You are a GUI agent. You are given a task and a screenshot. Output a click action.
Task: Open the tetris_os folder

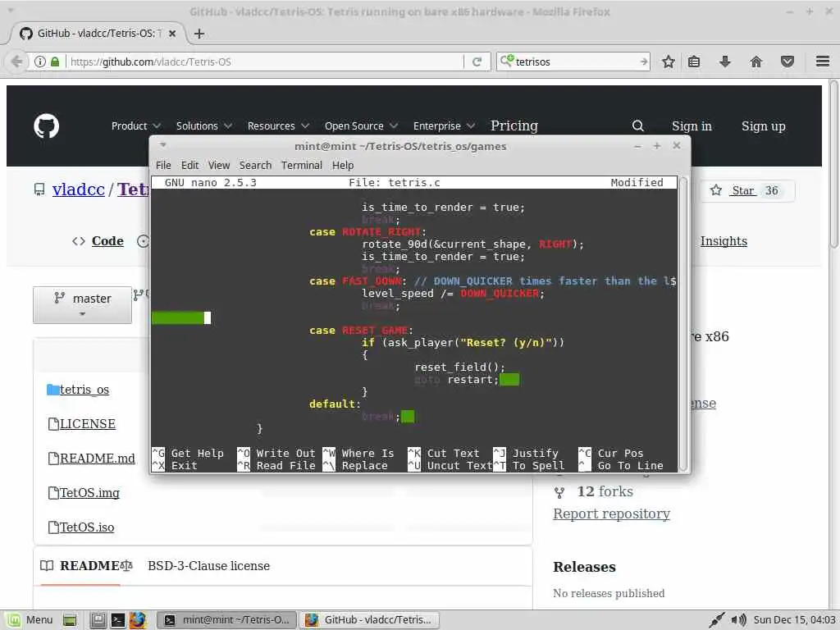84,390
